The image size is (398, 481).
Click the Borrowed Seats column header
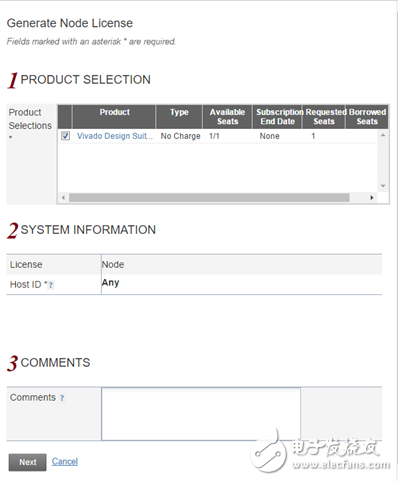click(367, 117)
